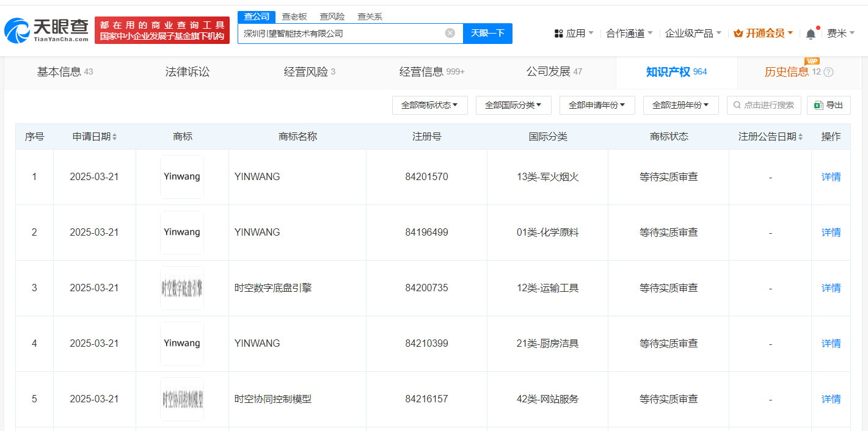The image size is (868, 431).
Task: Click the 点击进行搜索 search field
Action: click(764, 105)
